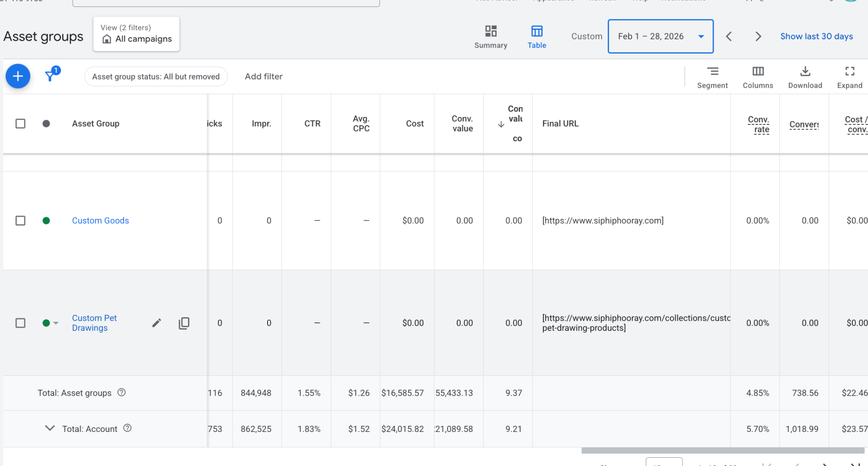Open the Custom Goods asset group
This screenshot has height=466, width=868.
(x=100, y=221)
